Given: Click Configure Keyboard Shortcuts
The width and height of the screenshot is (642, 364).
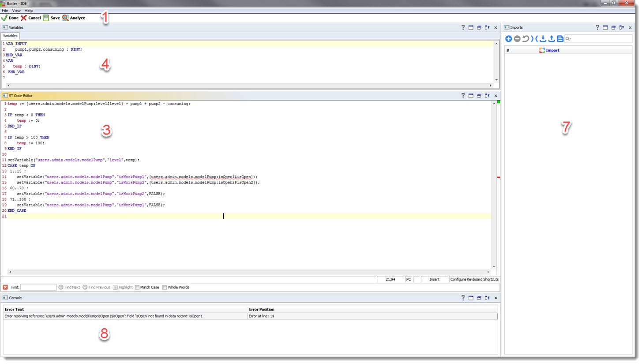Looking at the screenshot, I should coord(474,279).
